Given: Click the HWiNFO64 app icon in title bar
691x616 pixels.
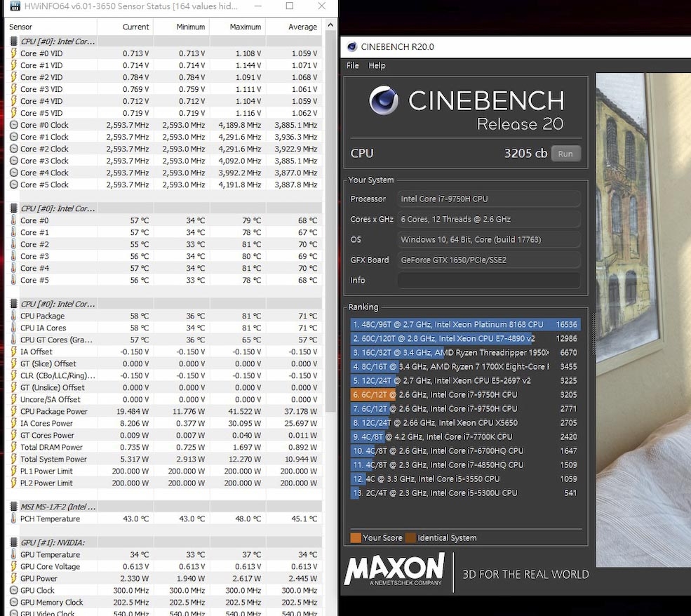Looking at the screenshot, I should (15, 6).
